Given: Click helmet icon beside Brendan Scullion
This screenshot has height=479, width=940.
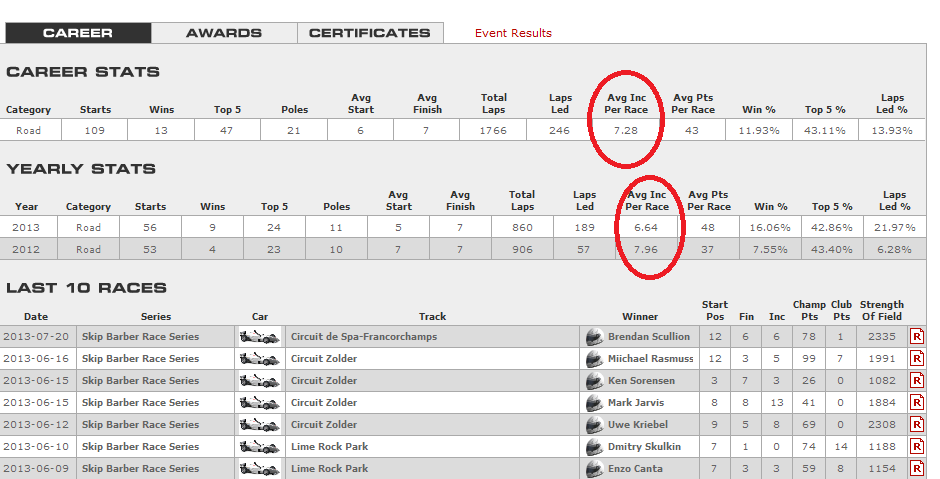Looking at the screenshot, I should pyautogui.click(x=594, y=337).
